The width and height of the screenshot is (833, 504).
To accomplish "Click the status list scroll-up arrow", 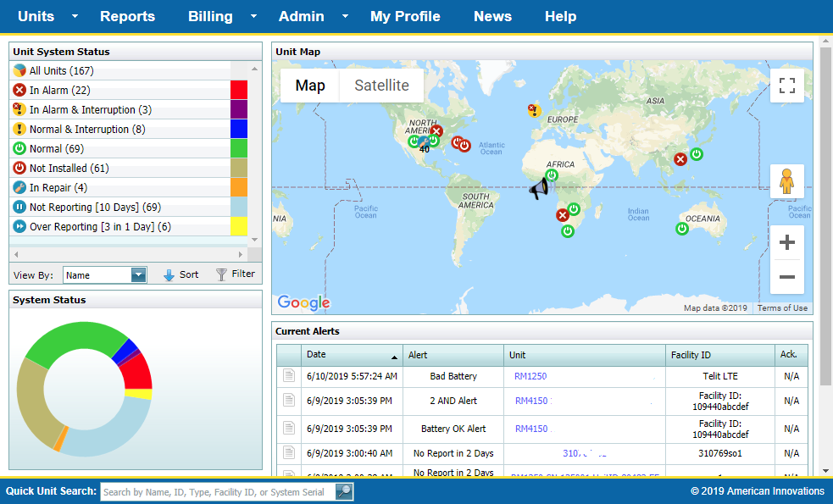I will click(x=254, y=69).
